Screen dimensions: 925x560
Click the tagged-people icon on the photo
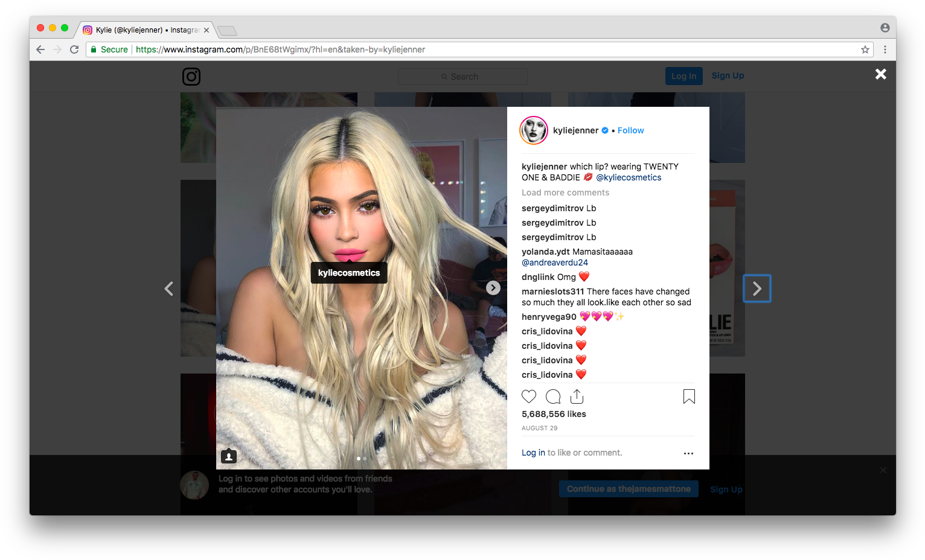pyautogui.click(x=228, y=456)
